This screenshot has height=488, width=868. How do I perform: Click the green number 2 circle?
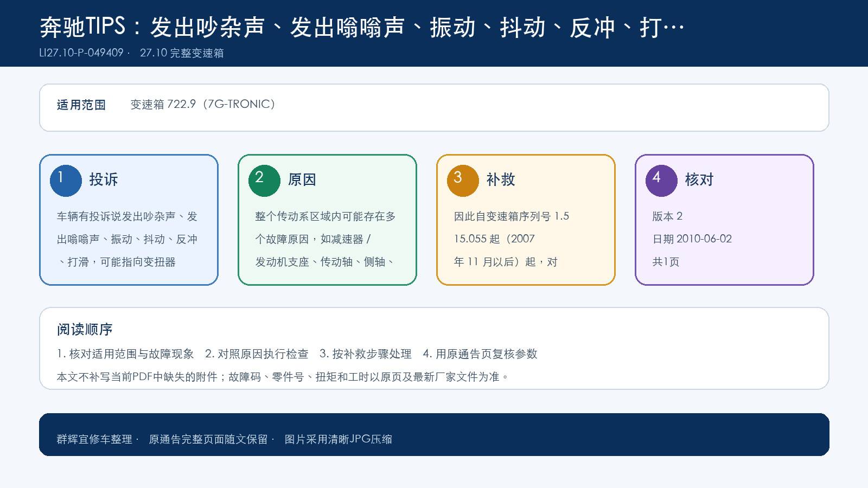(x=264, y=181)
